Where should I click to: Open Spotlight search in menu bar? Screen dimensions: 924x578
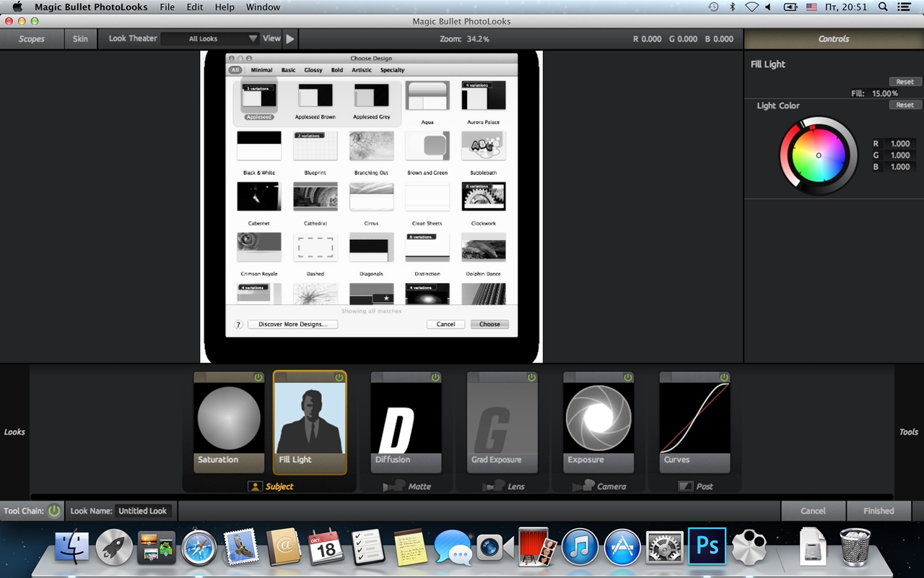coord(883,7)
